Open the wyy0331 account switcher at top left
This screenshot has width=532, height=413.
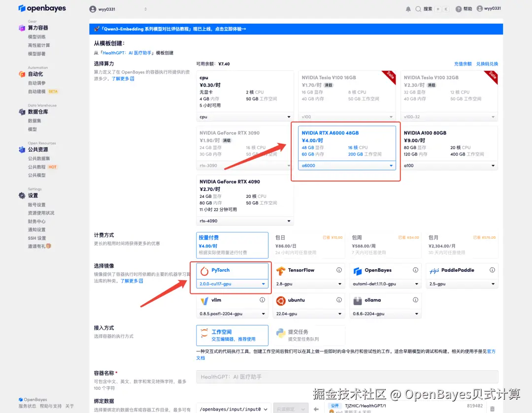(x=118, y=9)
